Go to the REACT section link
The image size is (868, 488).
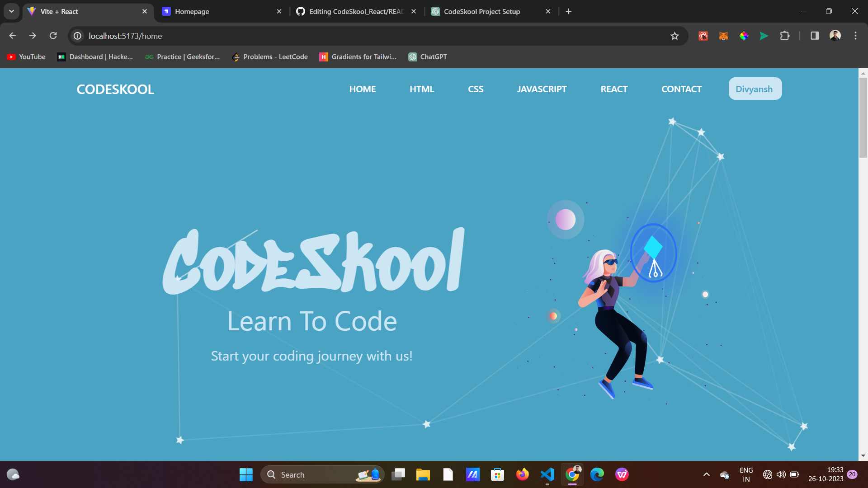(x=613, y=89)
